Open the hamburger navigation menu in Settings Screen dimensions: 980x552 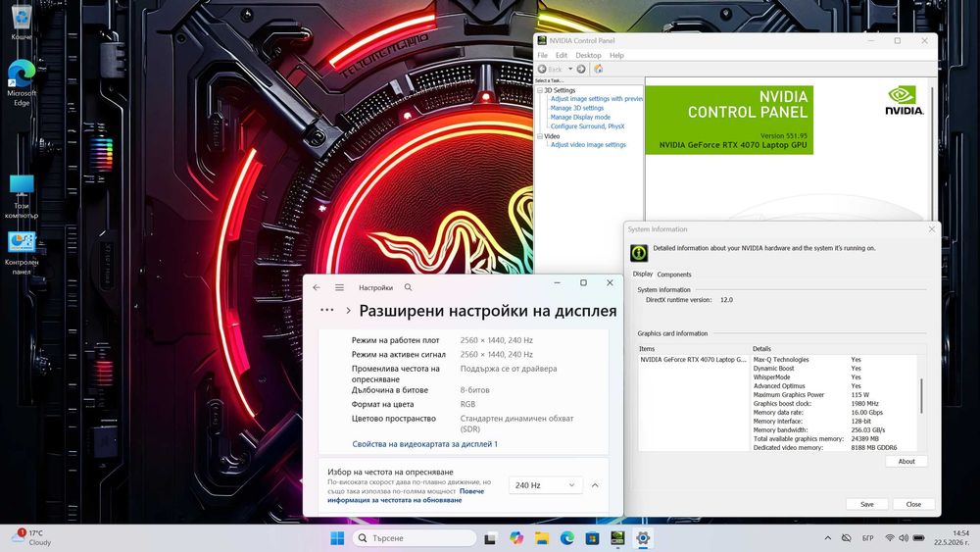339,287
